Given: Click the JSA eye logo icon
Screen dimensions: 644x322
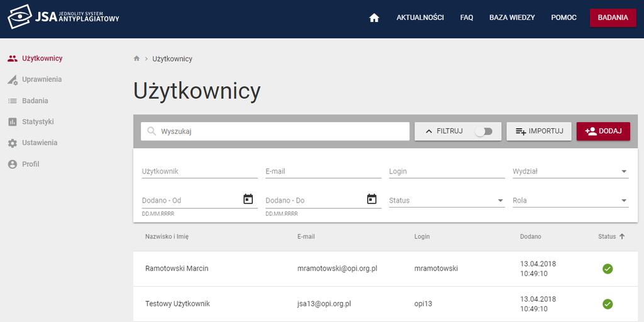Looking at the screenshot, I should (19, 17).
